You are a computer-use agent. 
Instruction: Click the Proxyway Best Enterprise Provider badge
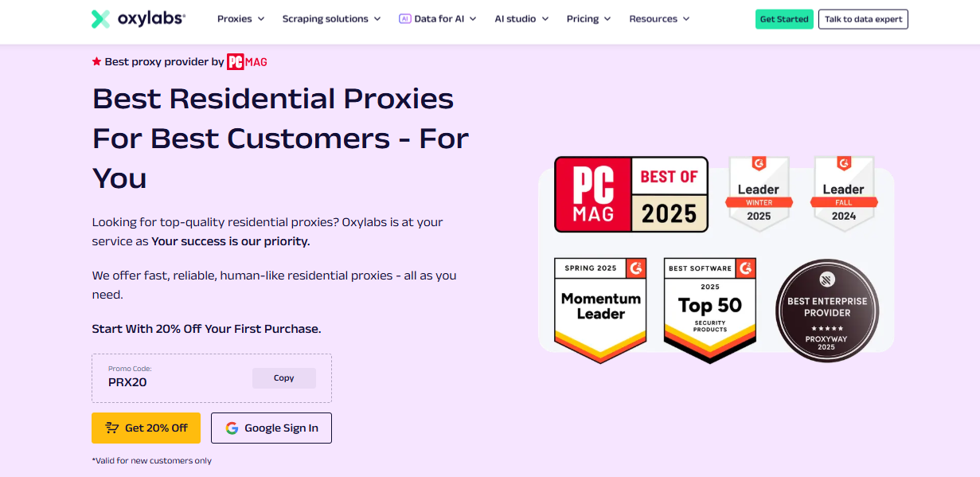click(827, 311)
